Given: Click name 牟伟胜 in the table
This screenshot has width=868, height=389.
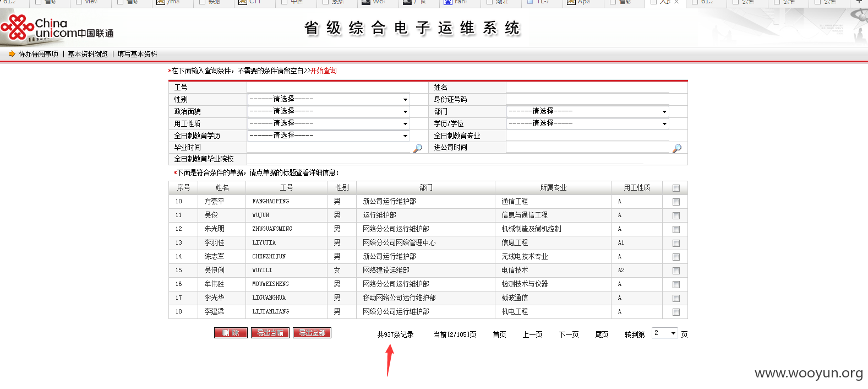Looking at the screenshot, I should tap(214, 284).
